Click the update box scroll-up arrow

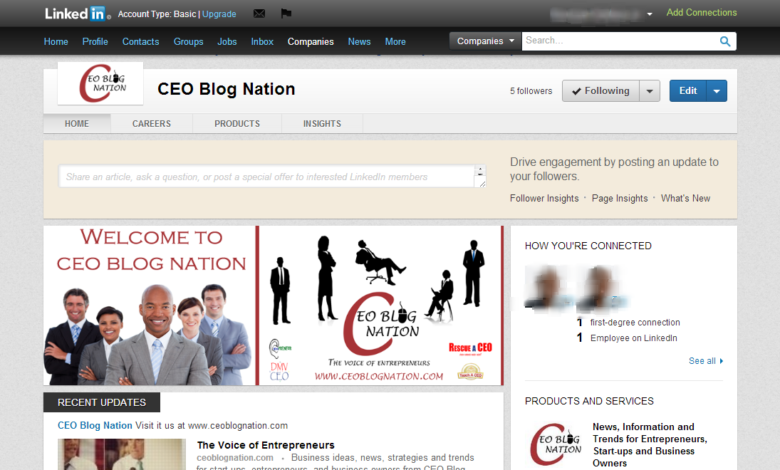click(480, 170)
